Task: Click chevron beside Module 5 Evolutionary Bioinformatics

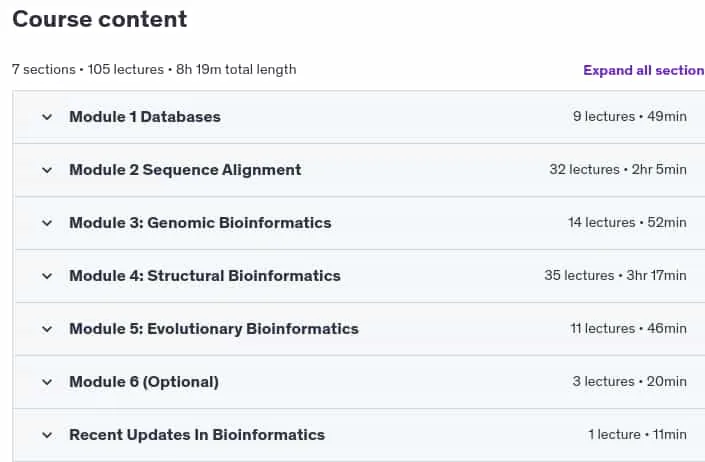Action: click(x=47, y=329)
